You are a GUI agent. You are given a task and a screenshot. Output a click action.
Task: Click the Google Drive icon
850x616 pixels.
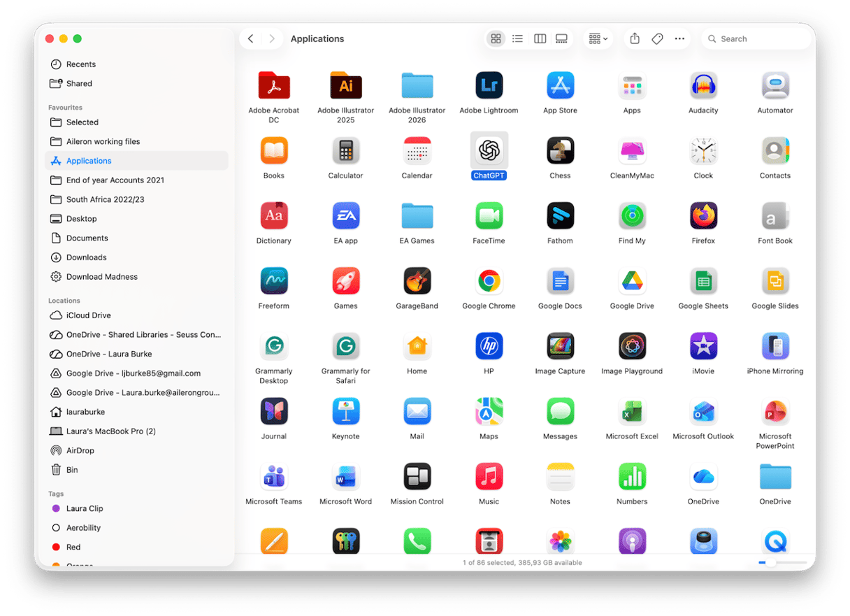point(632,280)
